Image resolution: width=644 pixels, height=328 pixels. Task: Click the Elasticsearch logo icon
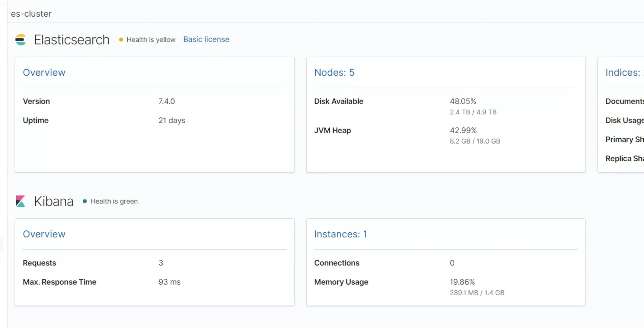(20, 40)
